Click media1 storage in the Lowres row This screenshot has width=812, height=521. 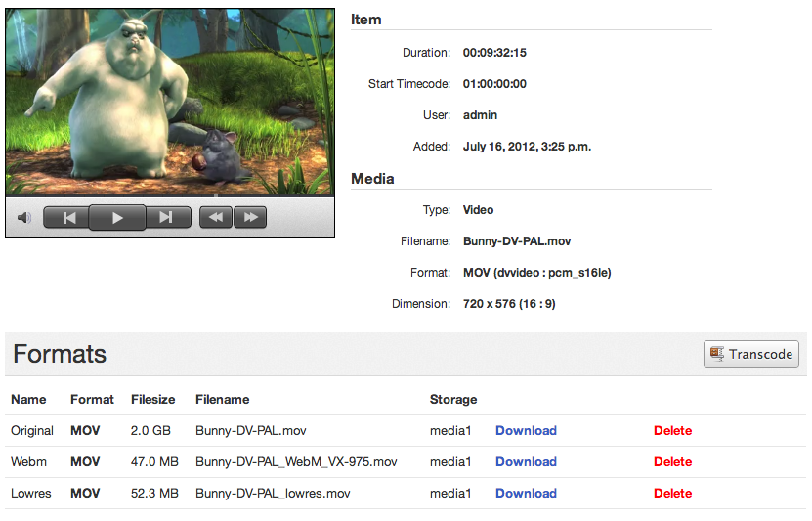(450, 494)
